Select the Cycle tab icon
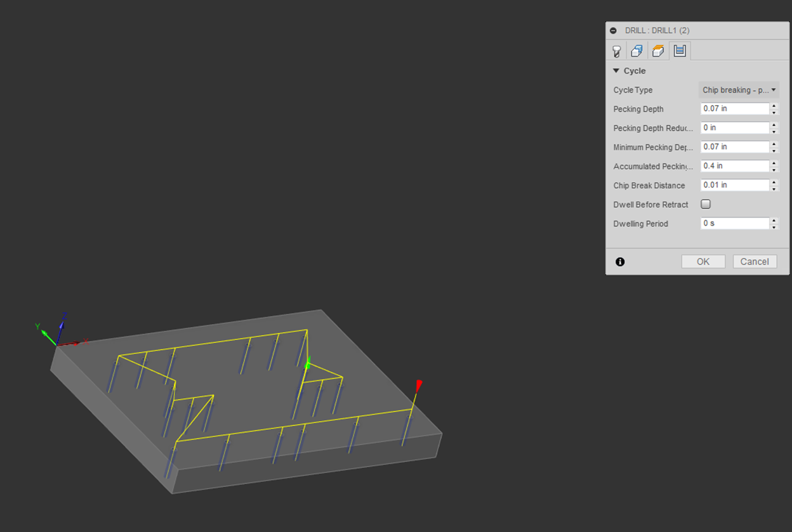Viewport: 792px width, 532px height. pyautogui.click(x=680, y=51)
